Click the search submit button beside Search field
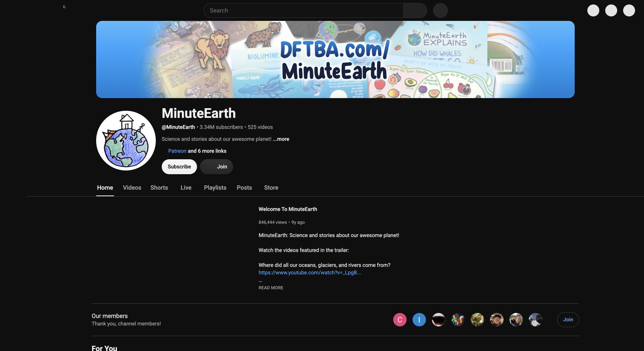 point(415,10)
